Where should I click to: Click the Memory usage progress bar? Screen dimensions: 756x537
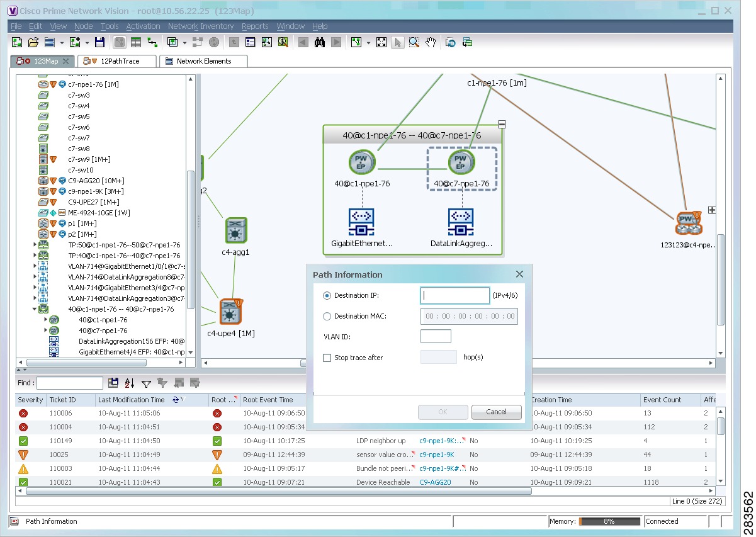(609, 521)
